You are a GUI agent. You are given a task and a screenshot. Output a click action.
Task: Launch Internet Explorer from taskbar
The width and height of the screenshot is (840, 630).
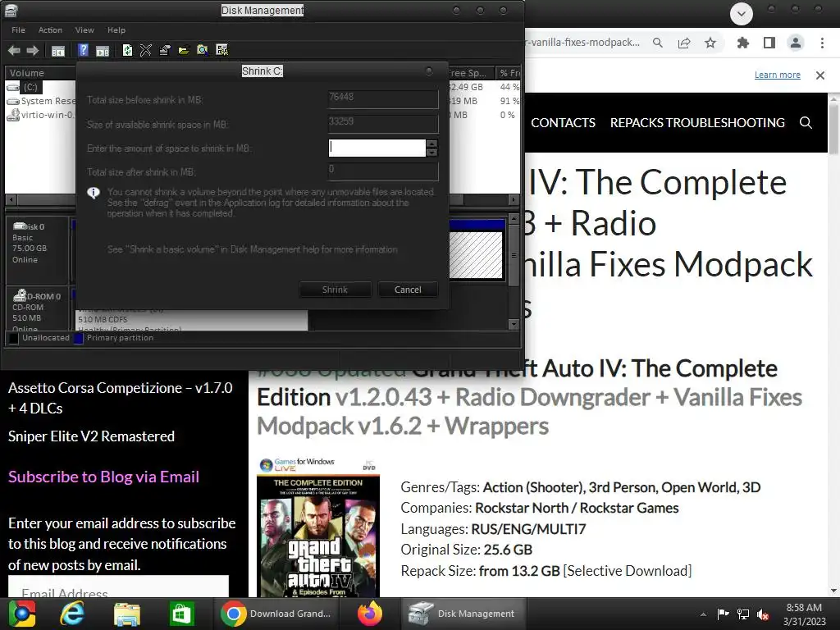tap(72, 614)
